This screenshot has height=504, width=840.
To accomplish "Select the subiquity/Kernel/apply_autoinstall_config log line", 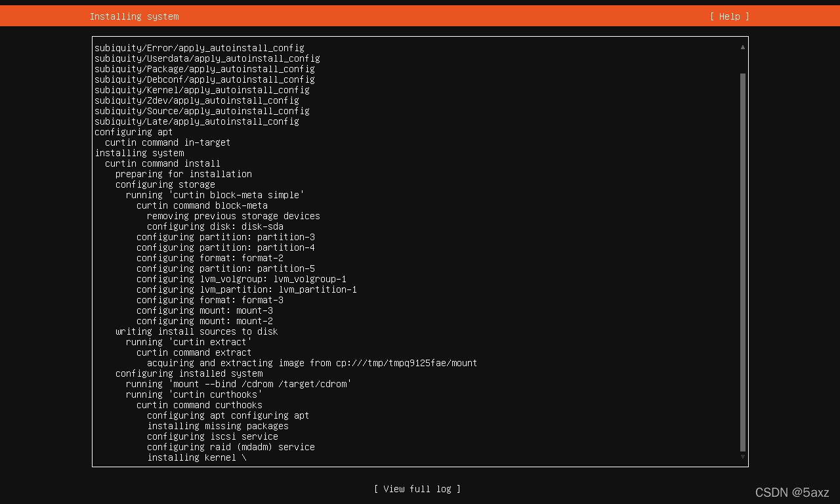I will (x=201, y=90).
